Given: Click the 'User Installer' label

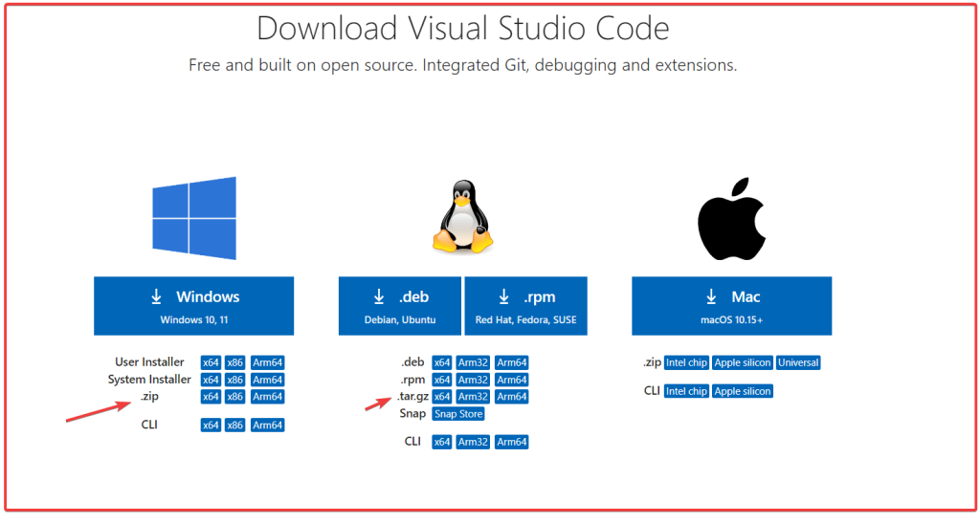Looking at the screenshot, I should pyautogui.click(x=149, y=362).
